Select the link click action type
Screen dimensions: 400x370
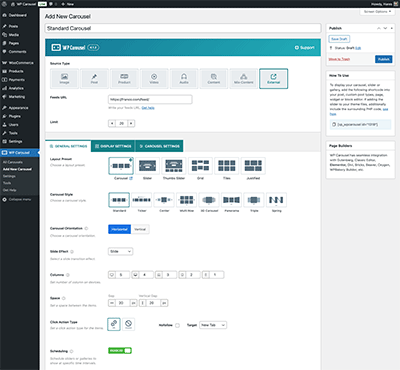coord(114,324)
